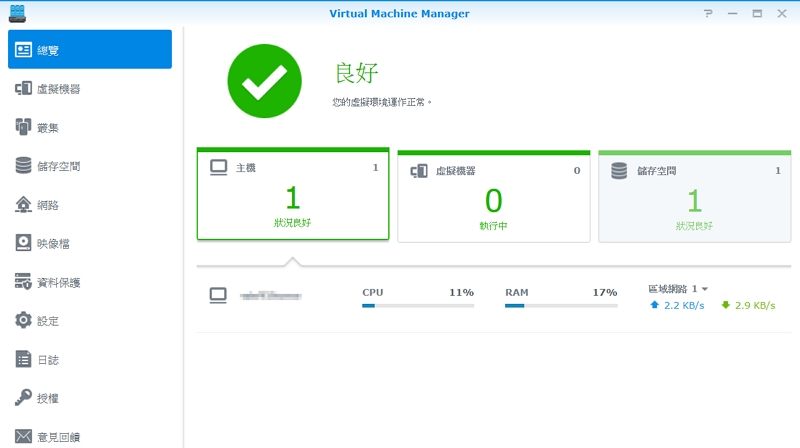Image resolution: width=800 pixels, height=448 pixels.
Task: Click the CPU usage bar
Action: coord(417,305)
